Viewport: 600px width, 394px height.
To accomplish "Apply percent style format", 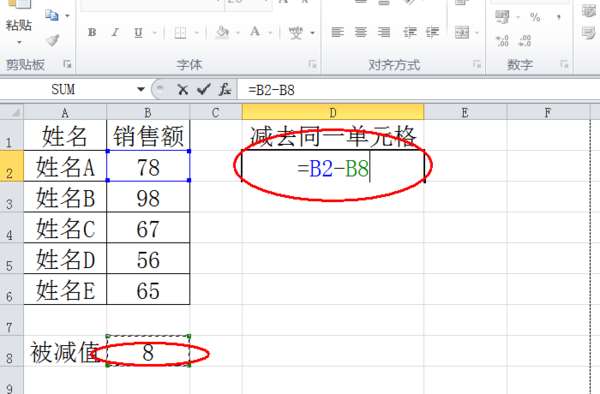I will click(535, 17).
